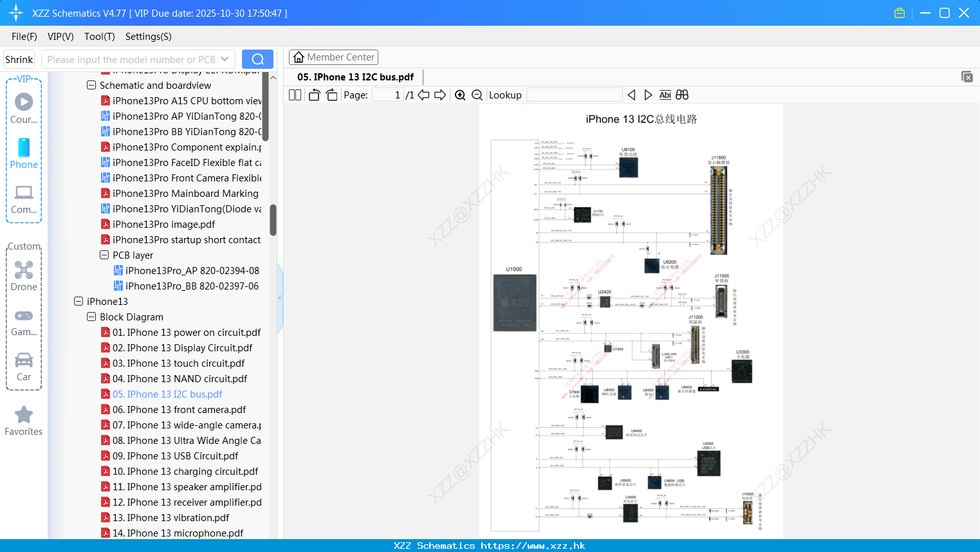Open the Game console category
This screenshot has height=552, width=980.
24,322
